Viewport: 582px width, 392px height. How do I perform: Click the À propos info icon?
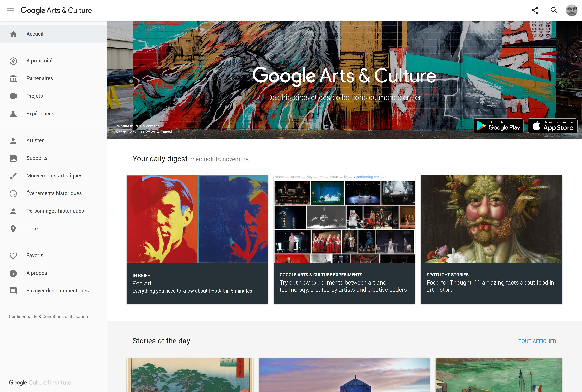[13, 273]
